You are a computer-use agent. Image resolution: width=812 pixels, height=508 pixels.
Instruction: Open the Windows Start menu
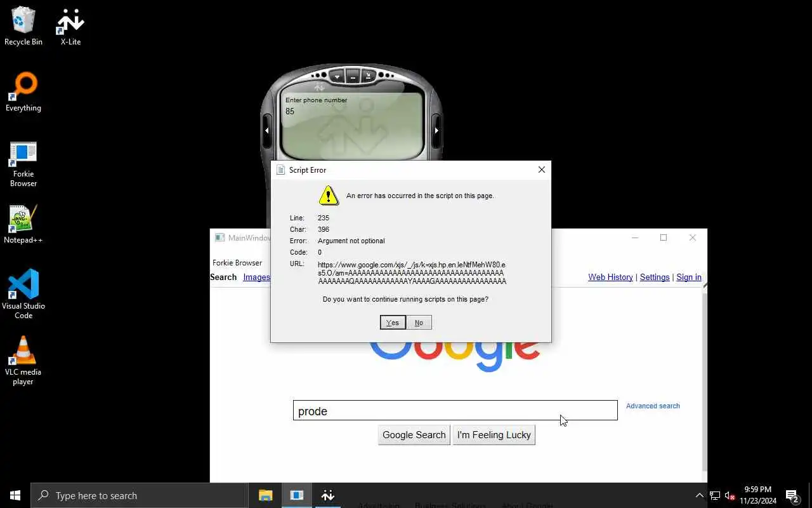pyautogui.click(x=15, y=495)
